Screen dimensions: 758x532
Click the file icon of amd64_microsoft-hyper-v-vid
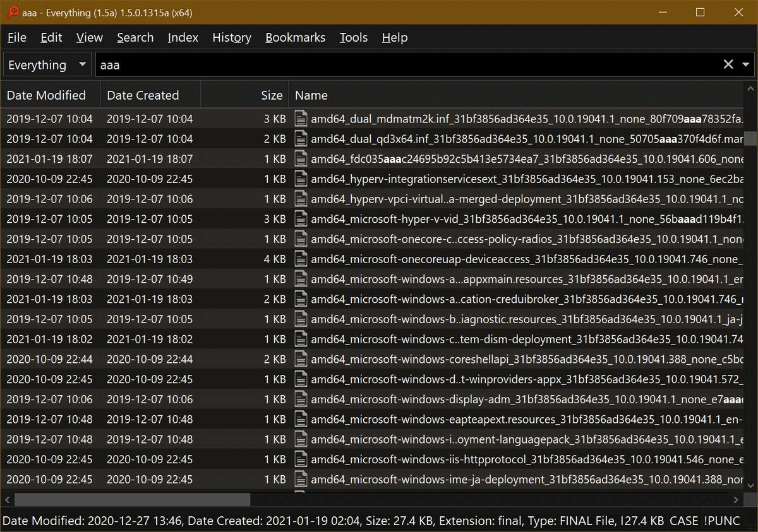(x=301, y=219)
